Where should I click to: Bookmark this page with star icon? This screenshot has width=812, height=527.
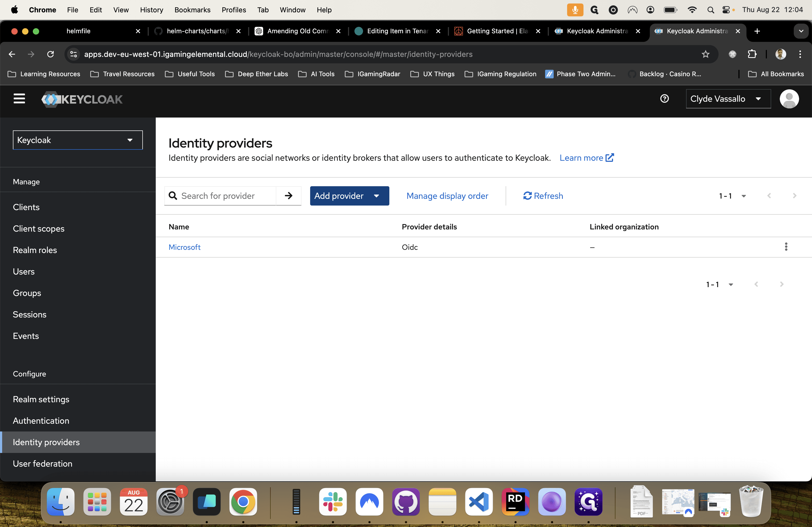pyautogui.click(x=705, y=54)
